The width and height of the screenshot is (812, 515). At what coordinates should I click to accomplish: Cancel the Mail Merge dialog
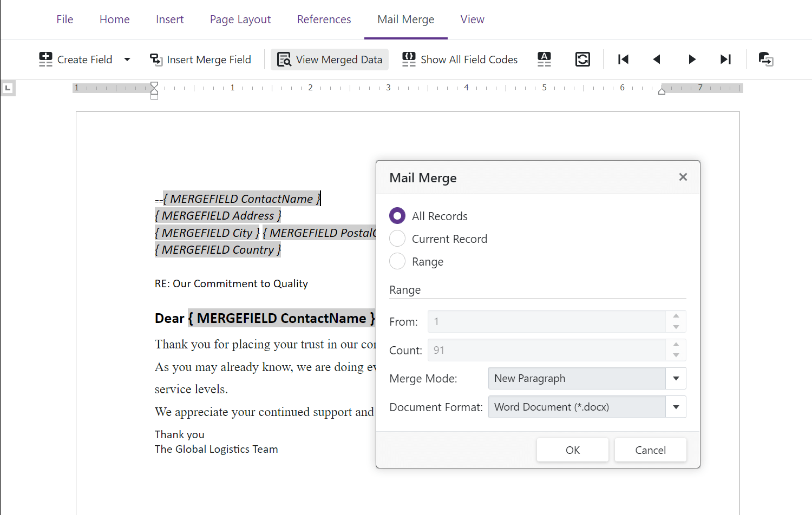[x=650, y=450]
